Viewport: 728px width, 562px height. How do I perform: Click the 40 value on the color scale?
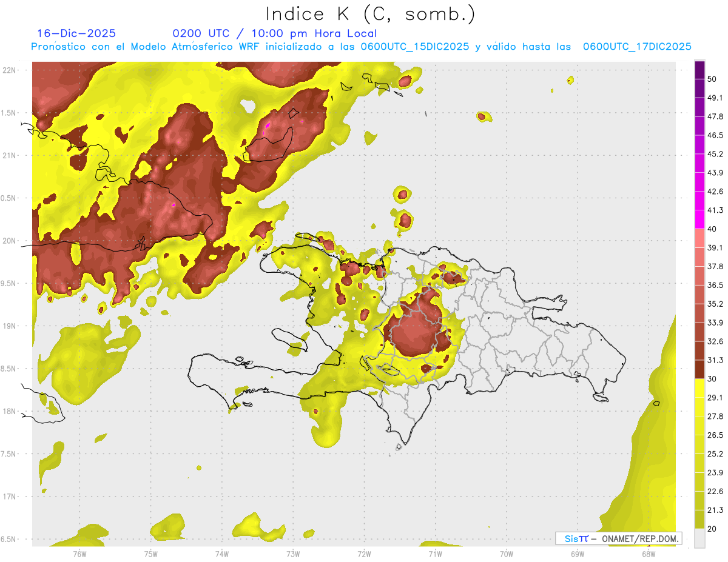coord(712,229)
